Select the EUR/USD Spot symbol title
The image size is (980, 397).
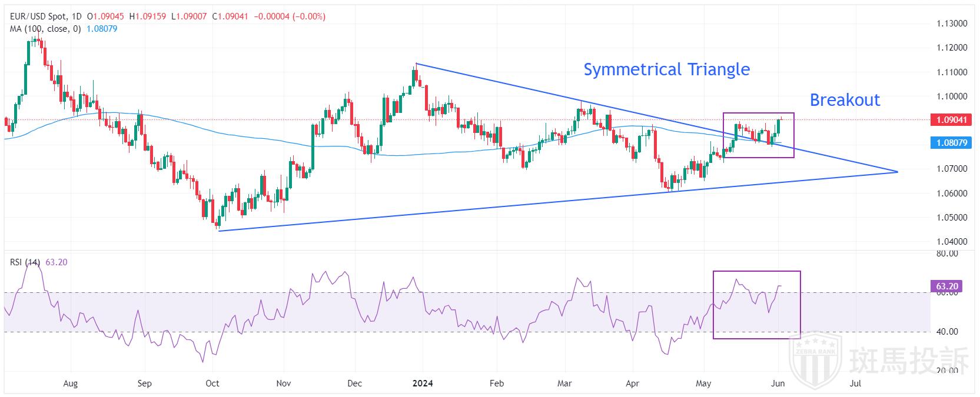[44, 17]
